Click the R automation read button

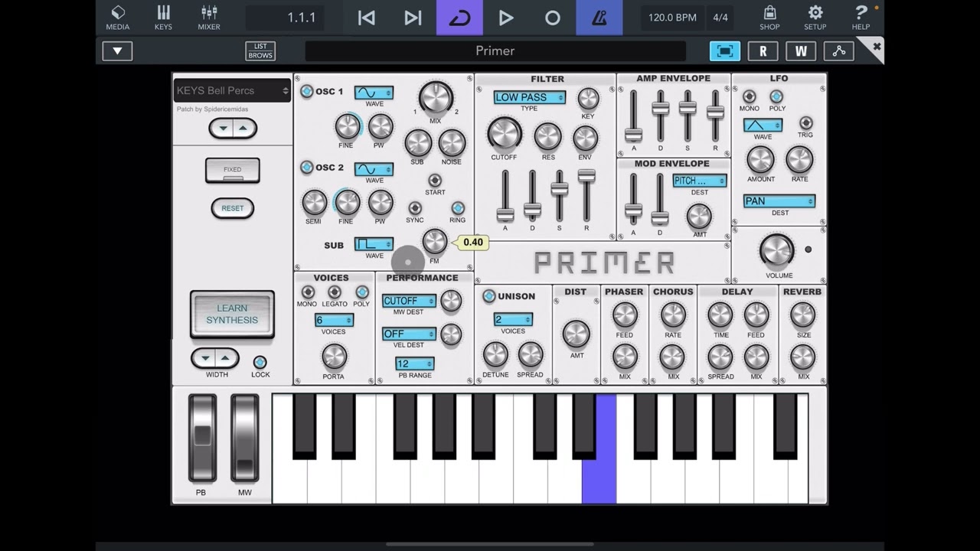coord(763,51)
